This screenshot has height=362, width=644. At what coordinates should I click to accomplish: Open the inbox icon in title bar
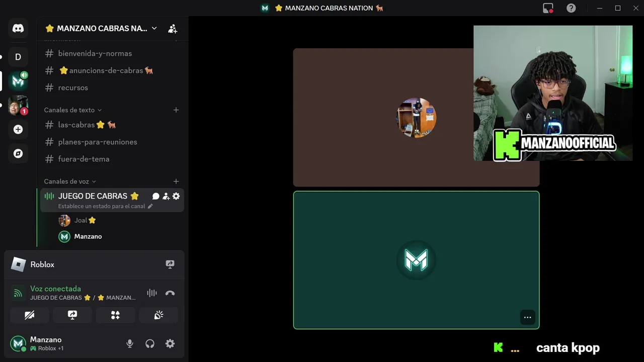[548, 8]
